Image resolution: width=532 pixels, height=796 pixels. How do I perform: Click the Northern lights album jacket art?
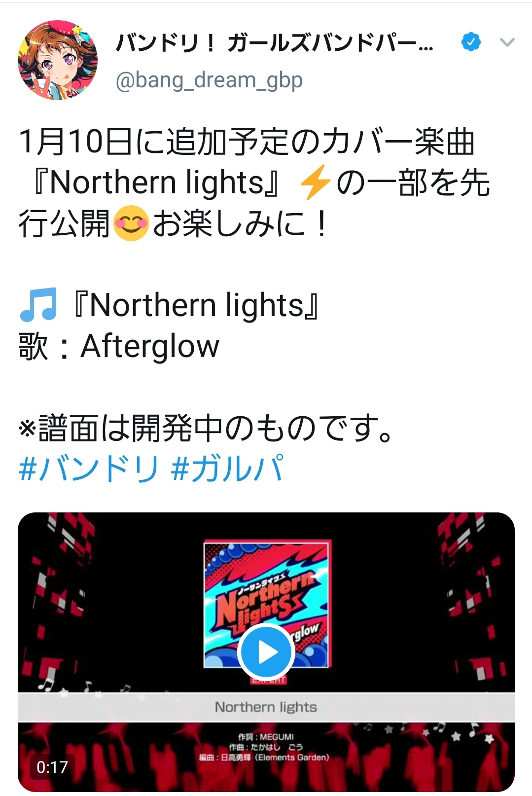pos(267,604)
